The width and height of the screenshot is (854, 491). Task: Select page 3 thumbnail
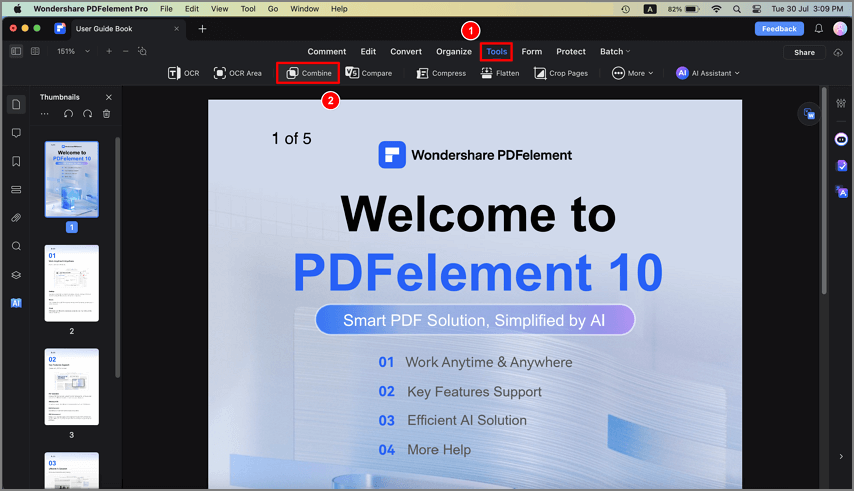tap(71, 386)
